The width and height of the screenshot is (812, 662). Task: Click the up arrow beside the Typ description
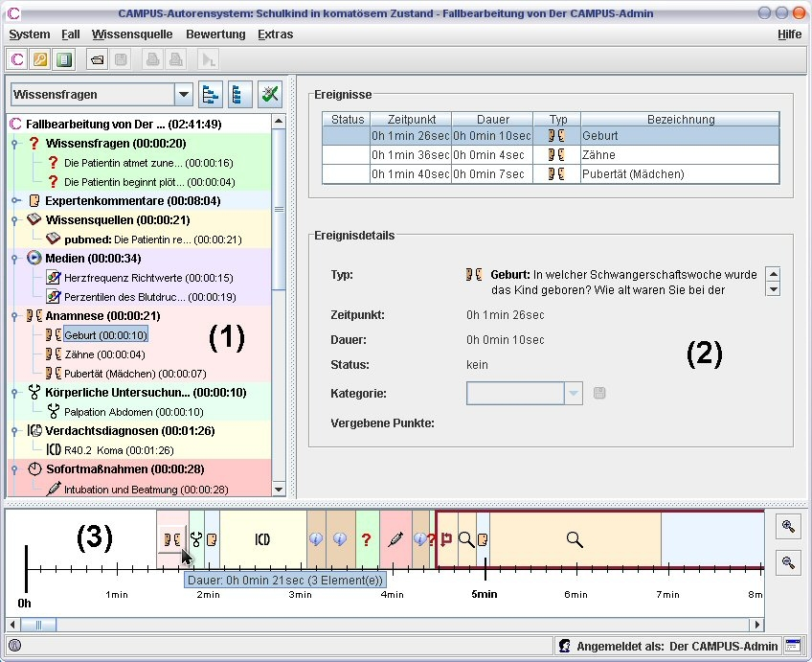pyautogui.click(x=773, y=274)
